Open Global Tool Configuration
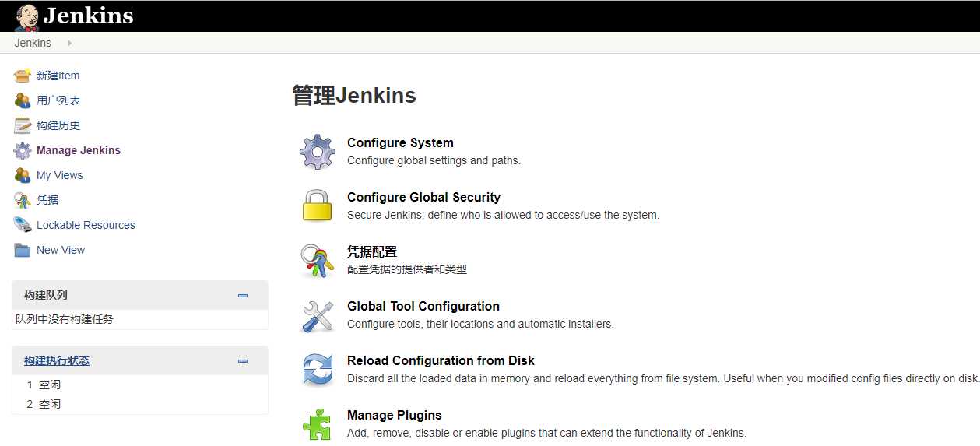 [423, 306]
